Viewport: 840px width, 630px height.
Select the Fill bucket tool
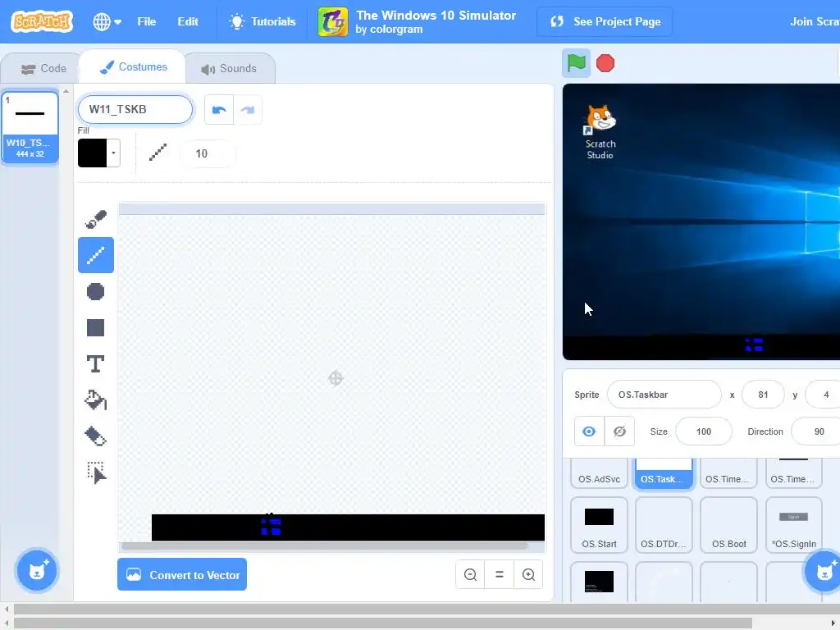[96, 400]
